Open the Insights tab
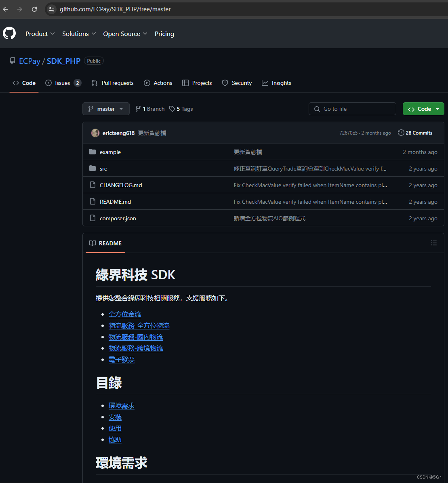This screenshot has height=483, width=448. (x=276, y=83)
